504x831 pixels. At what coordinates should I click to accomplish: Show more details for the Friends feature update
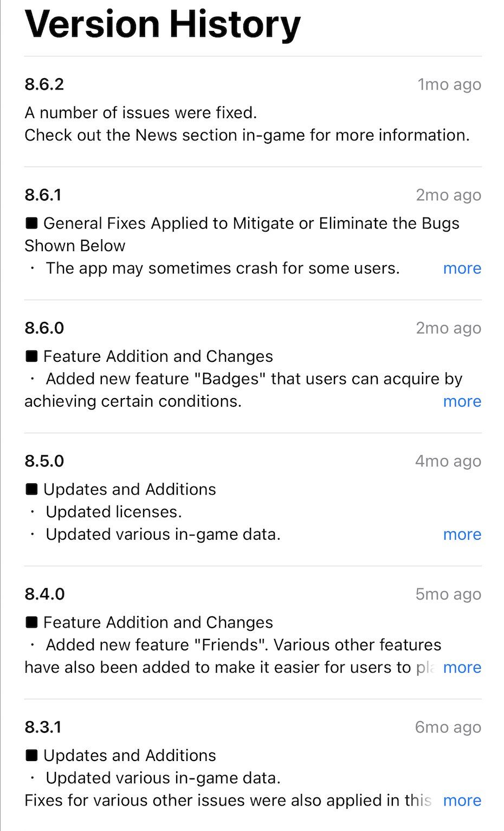pos(462,667)
